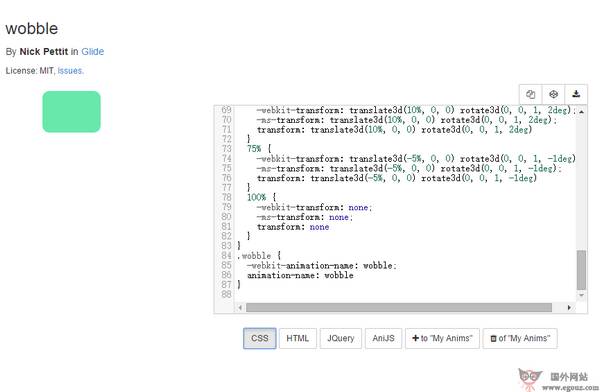Copy the CSS code to clipboard
The image size is (600, 392).
coord(530,94)
